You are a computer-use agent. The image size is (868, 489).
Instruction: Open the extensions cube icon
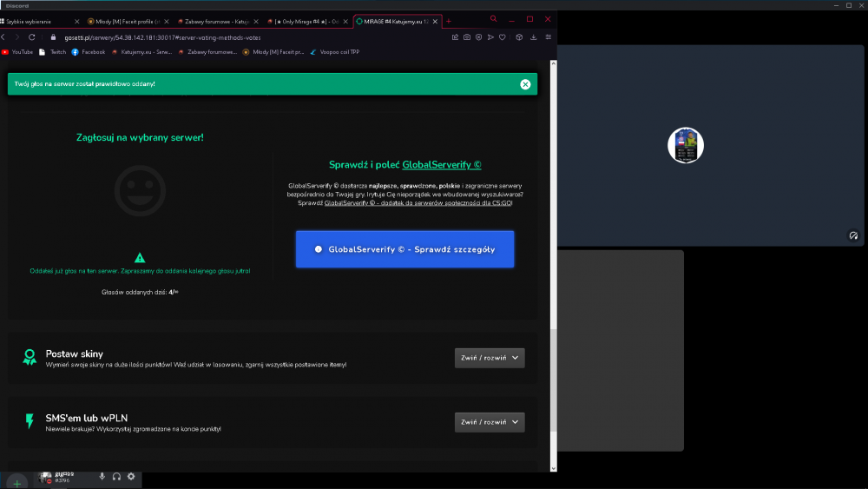(519, 37)
